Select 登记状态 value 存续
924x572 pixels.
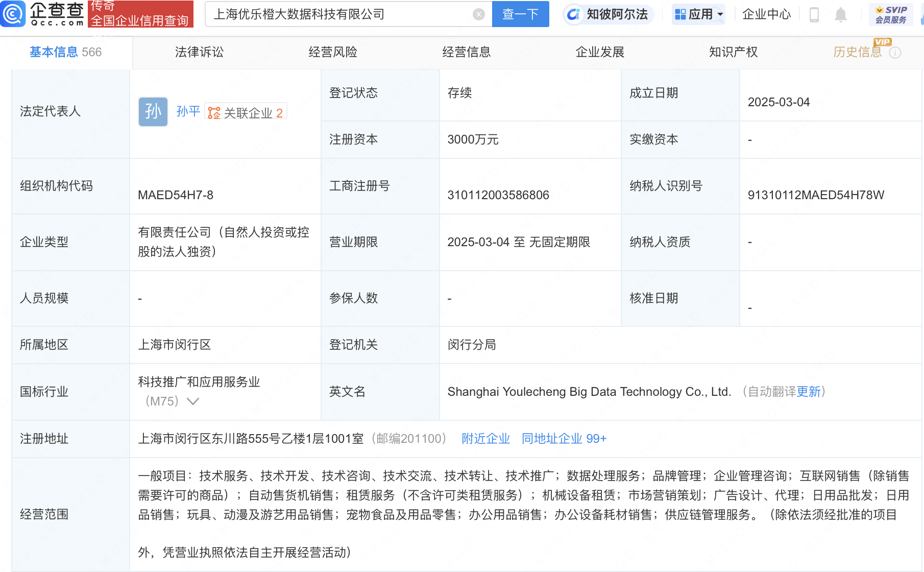click(x=459, y=93)
